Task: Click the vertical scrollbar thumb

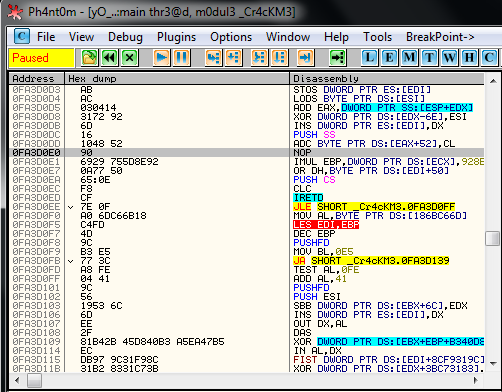Action: pyautogui.click(x=493, y=238)
